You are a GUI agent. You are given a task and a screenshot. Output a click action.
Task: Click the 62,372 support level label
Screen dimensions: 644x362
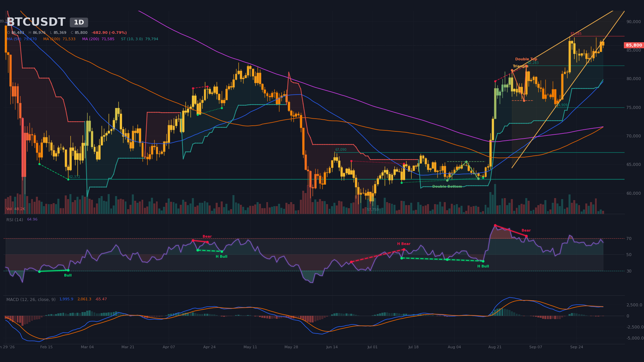(x=74, y=177)
